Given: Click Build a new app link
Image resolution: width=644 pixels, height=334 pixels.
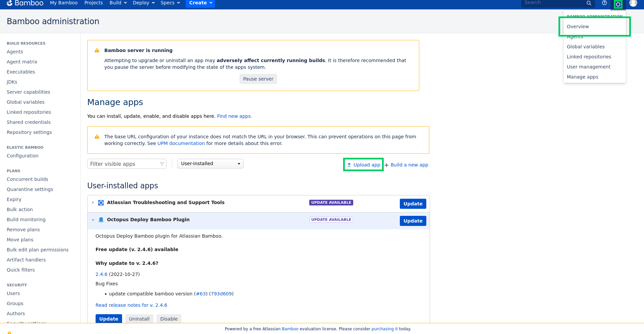Looking at the screenshot, I should coord(406,165).
